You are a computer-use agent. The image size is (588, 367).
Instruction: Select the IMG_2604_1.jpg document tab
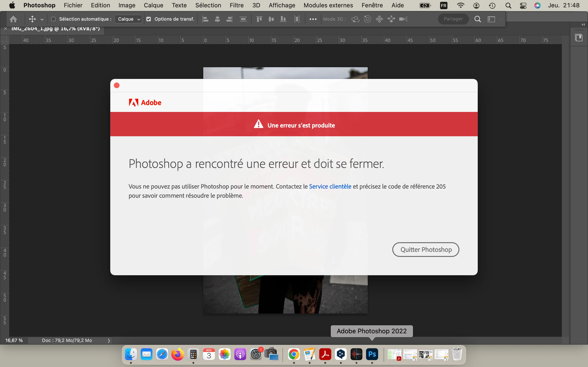point(55,29)
